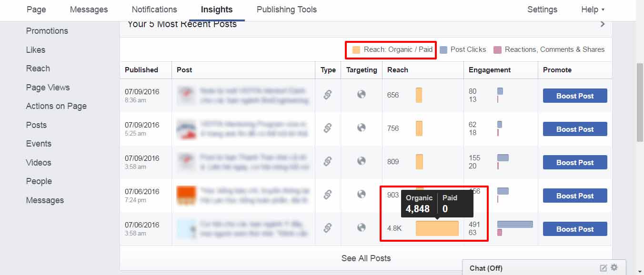Boost the post published 07/09 at 8:36 am

click(574, 95)
